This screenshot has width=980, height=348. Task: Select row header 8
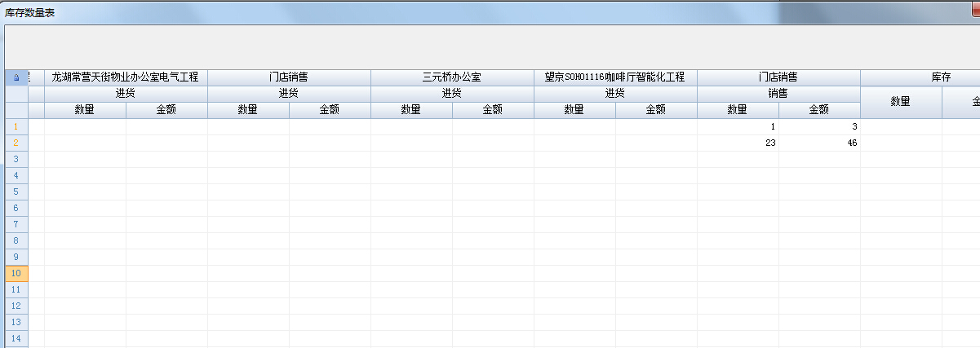tap(16, 240)
